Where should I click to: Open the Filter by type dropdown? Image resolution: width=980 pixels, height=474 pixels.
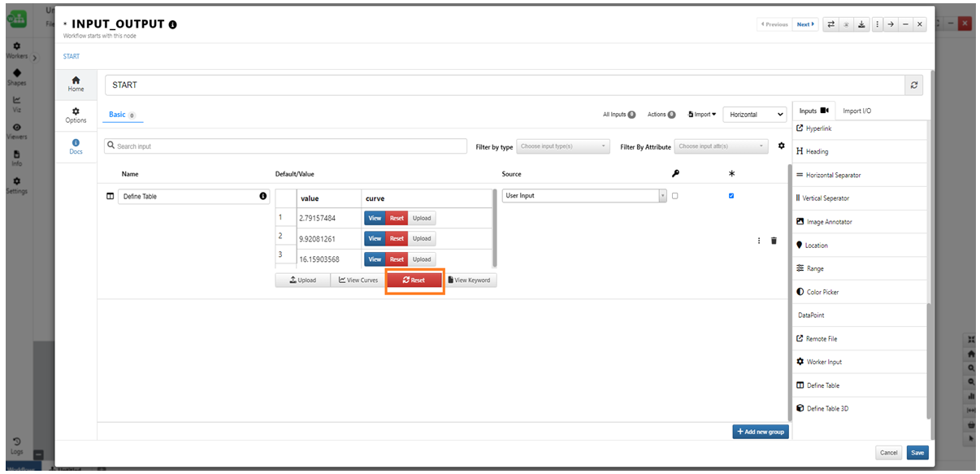point(563,146)
